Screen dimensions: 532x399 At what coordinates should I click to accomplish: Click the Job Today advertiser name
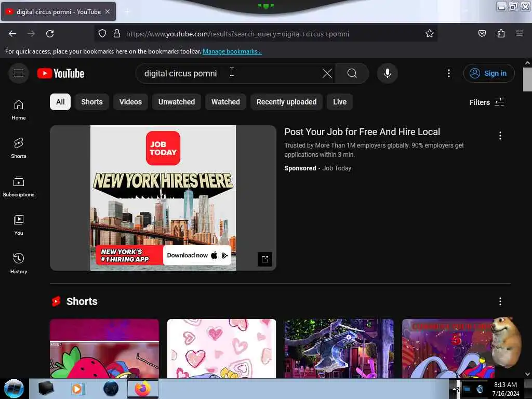(x=337, y=168)
